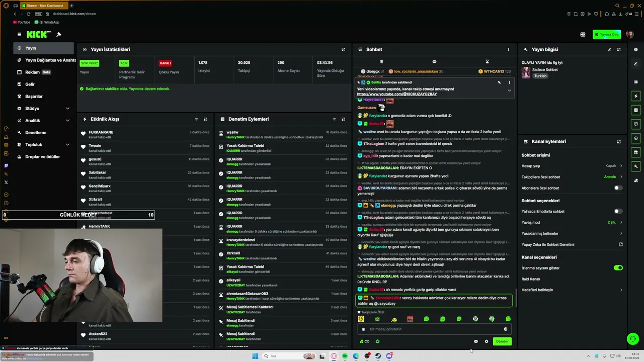Image resolution: width=644 pixels, height=362 pixels.
Task: Open the Gelir page
Action: tap(44, 84)
